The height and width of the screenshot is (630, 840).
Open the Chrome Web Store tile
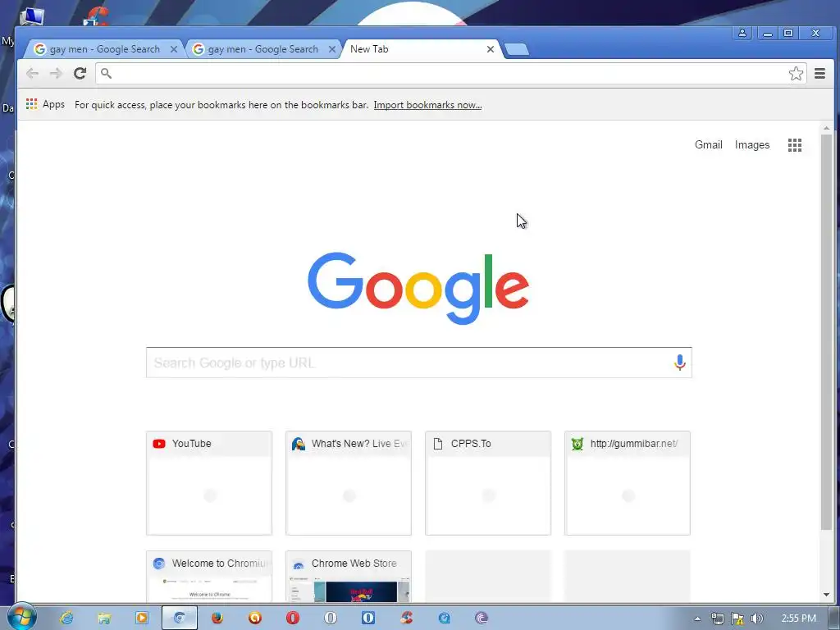click(x=348, y=577)
